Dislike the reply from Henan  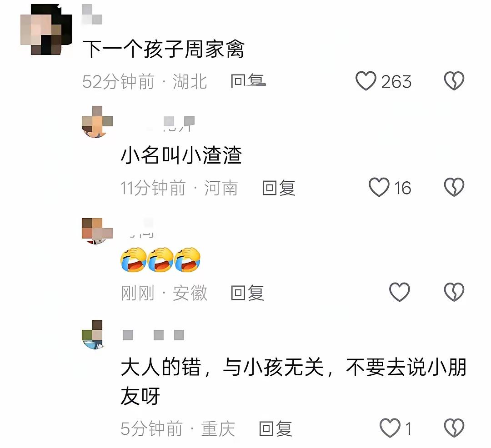click(x=454, y=187)
